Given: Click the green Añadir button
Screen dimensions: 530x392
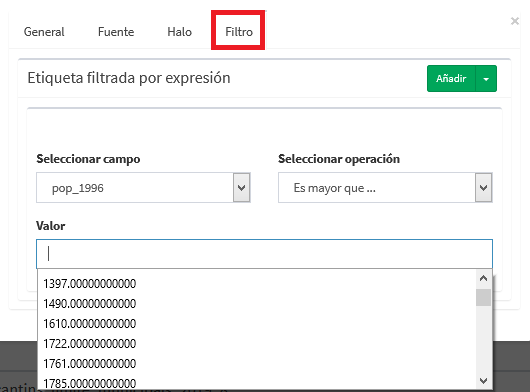Looking at the screenshot, I should 451,78.
